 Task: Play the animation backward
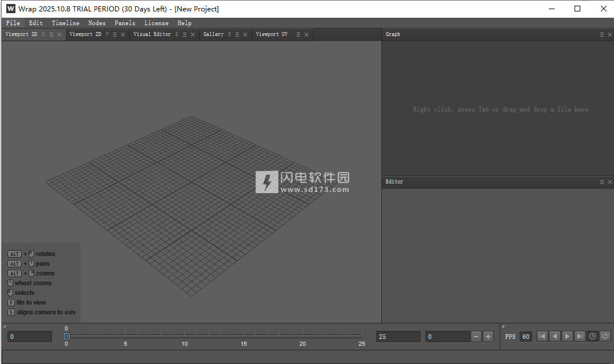click(555, 337)
